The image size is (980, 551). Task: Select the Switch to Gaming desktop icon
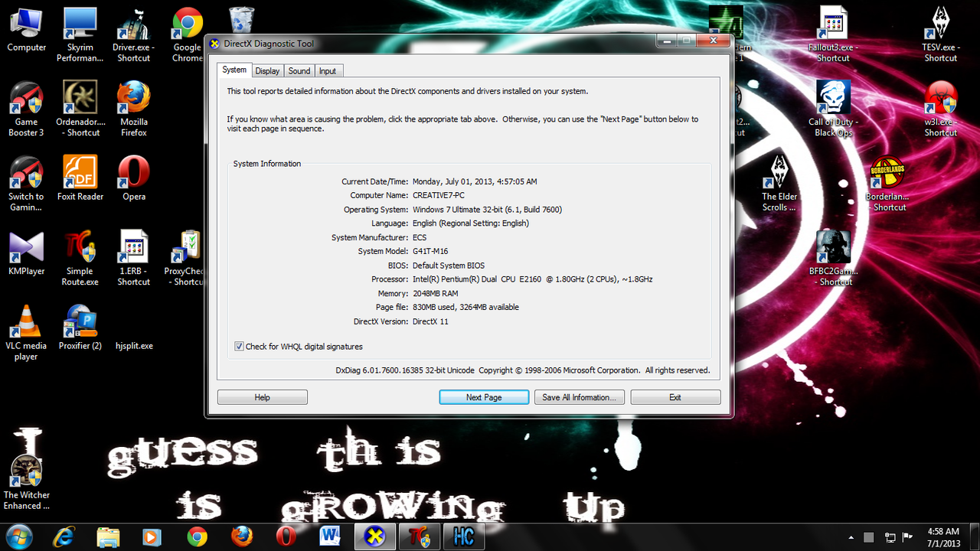(27, 184)
